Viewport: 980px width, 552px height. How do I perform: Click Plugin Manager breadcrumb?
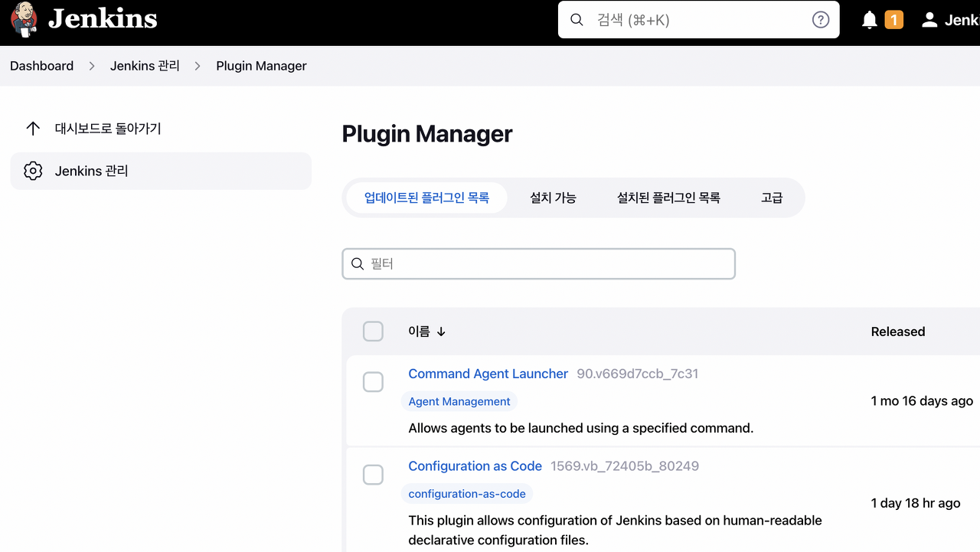click(x=261, y=66)
